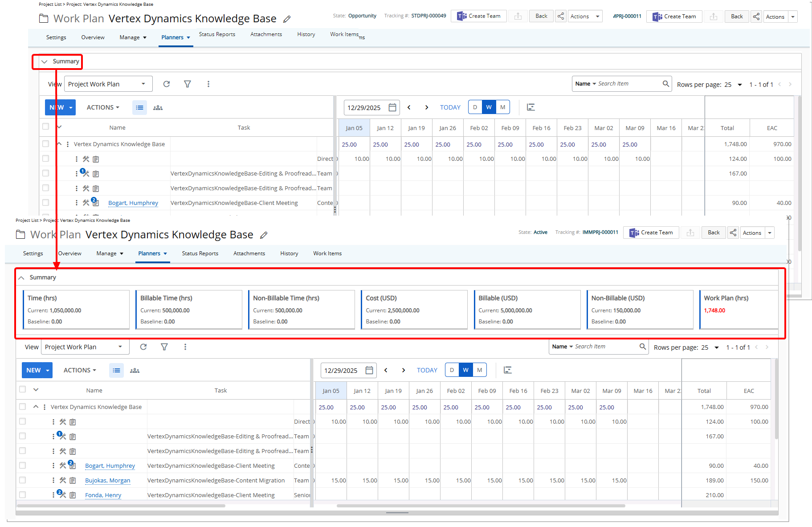Click the horizontal scrollbar under the timeline grid
Viewport: 812px width, 527px height.
tap(480, 506)
